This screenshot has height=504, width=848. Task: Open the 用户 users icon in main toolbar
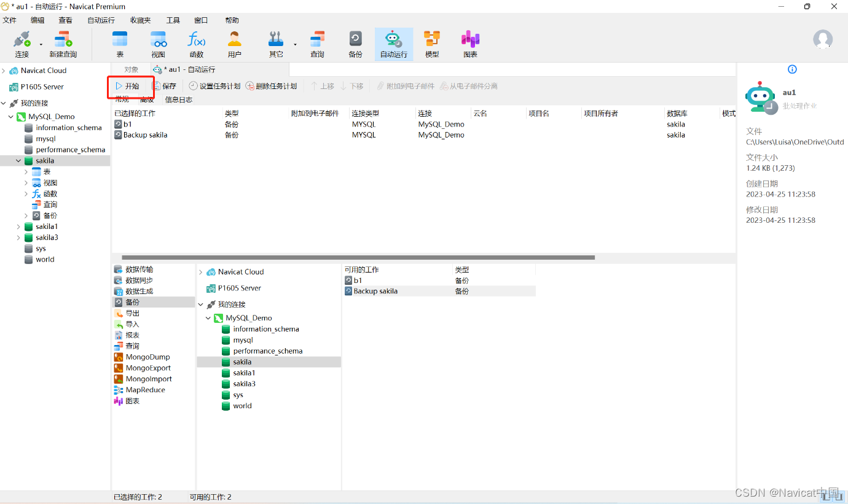235,44
